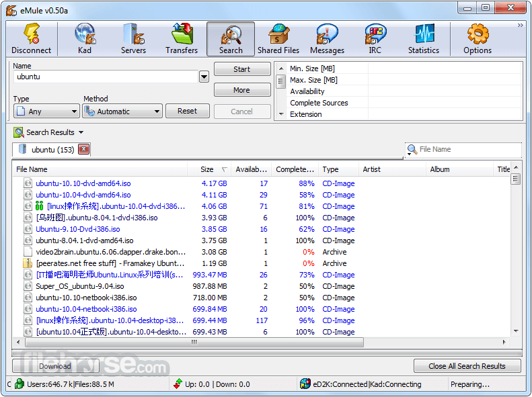The width and height of the screenshot is (532, 397).
Task: Focus the File Name filter field
Action: 469,149
